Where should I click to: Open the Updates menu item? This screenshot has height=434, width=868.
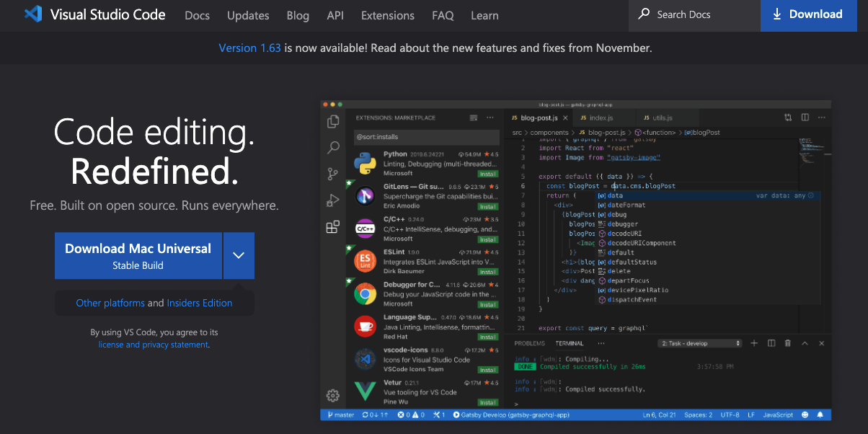click(x=248, y=15)
